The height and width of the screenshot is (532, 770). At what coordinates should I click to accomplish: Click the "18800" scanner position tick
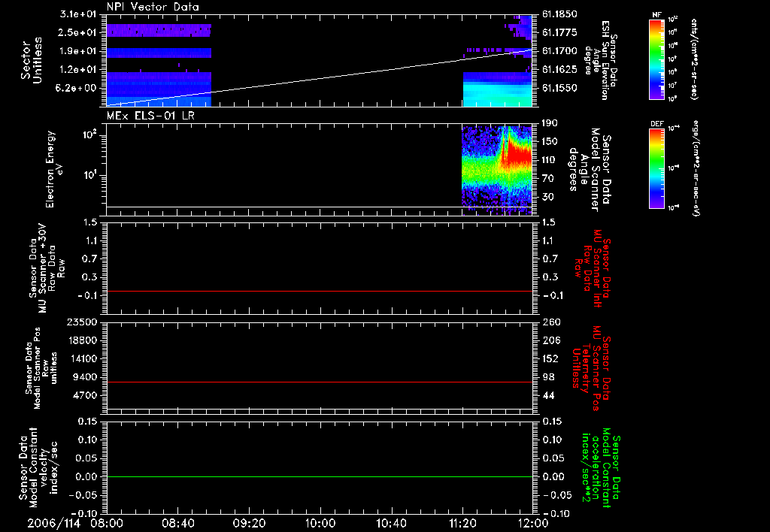pyautogui.click(x=83, y=340)
